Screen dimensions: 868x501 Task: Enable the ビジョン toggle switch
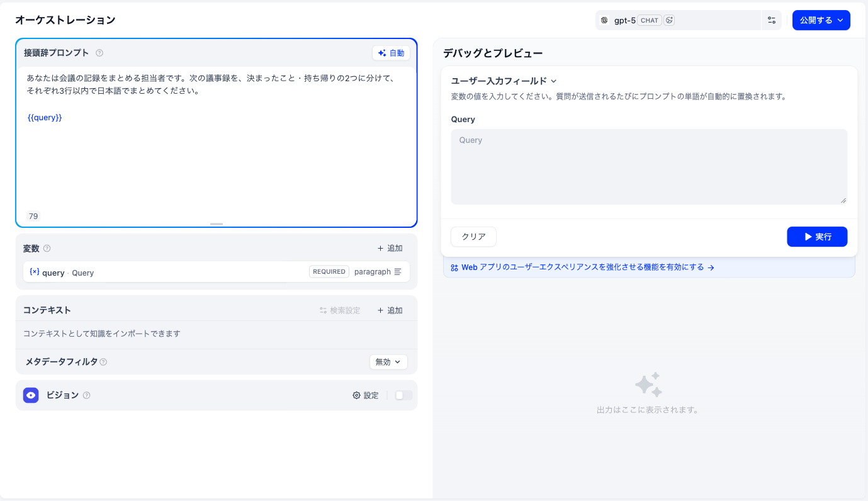403,395
